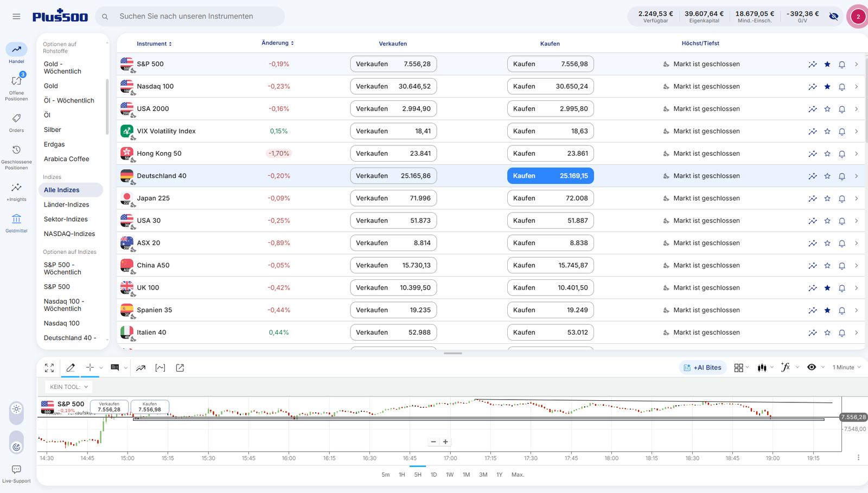
Task: Set a price alert bell for Deutschland 40
Action: 842,176
